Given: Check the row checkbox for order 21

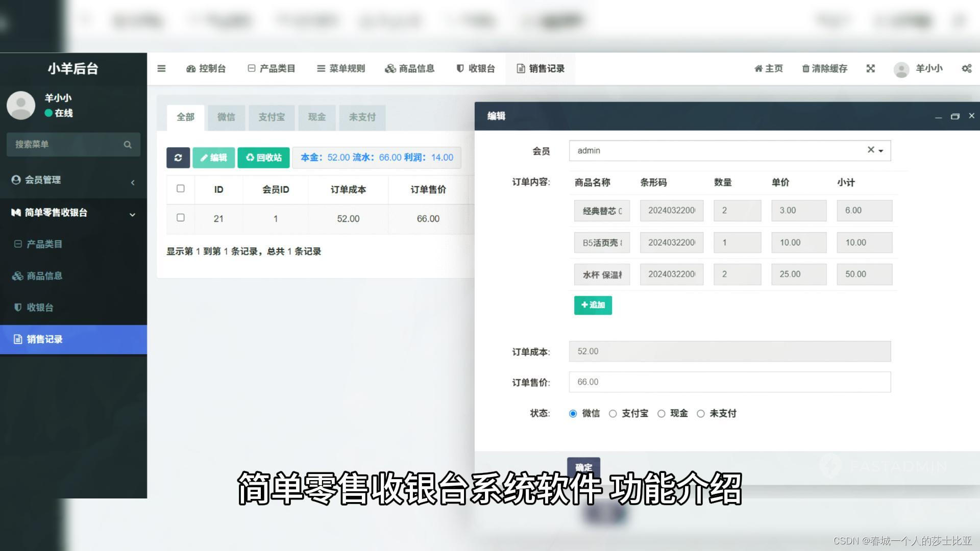Looking at the screenshot, I should click(181, 218).
